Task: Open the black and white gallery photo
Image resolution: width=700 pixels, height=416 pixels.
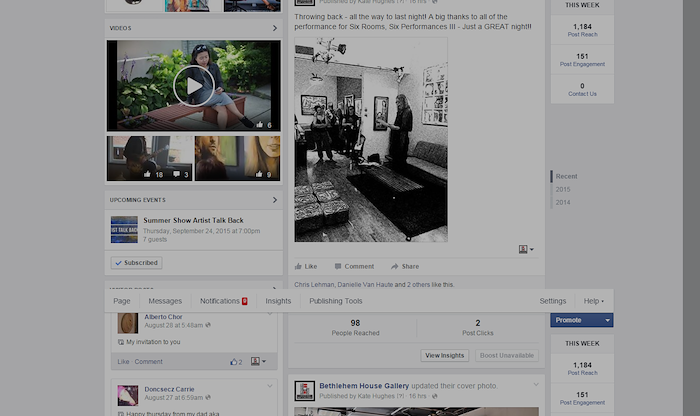Action: [x=371, y=140]
